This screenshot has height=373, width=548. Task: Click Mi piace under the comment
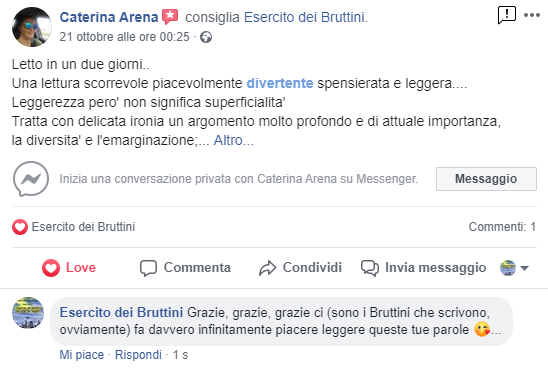tap(82, 355)
